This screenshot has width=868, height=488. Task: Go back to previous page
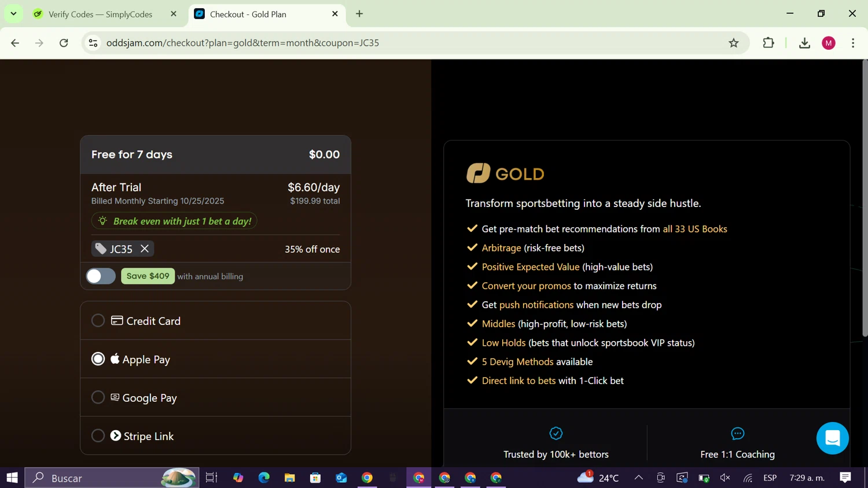[15, 43]
